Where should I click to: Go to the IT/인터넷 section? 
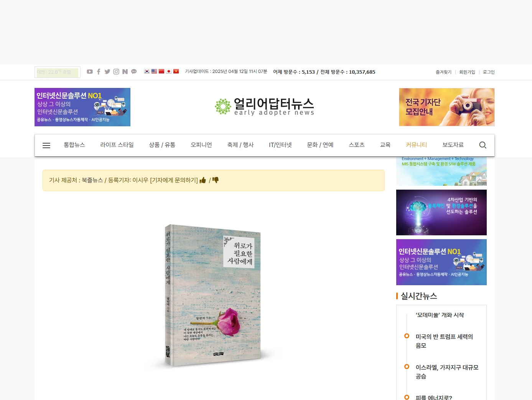(x=280, y=145)
